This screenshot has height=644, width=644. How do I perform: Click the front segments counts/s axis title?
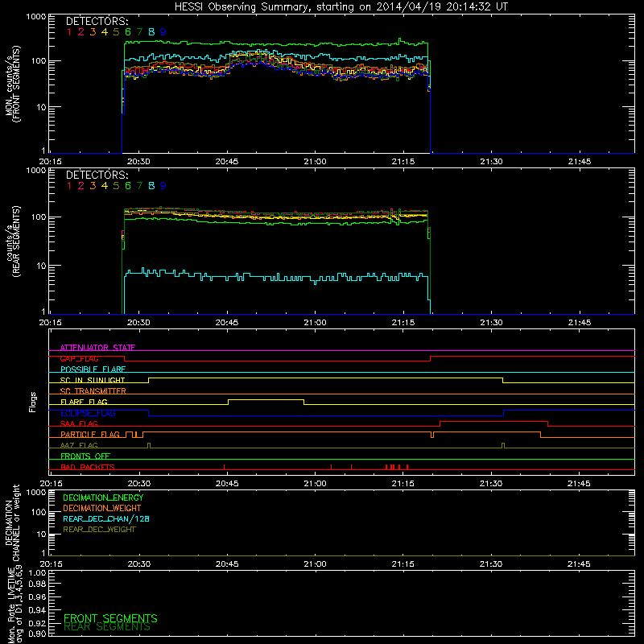[13, 84]
